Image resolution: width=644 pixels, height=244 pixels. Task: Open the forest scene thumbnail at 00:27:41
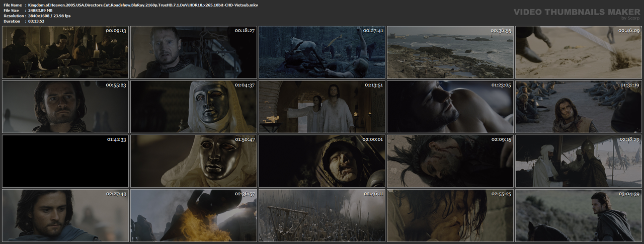(322, 52)
